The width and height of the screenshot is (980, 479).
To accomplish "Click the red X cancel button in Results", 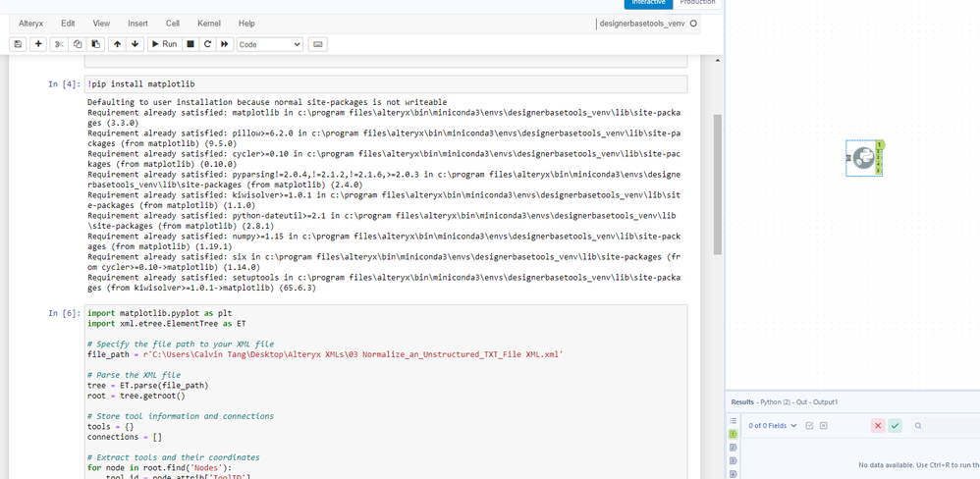I will (x=878, y=426).
